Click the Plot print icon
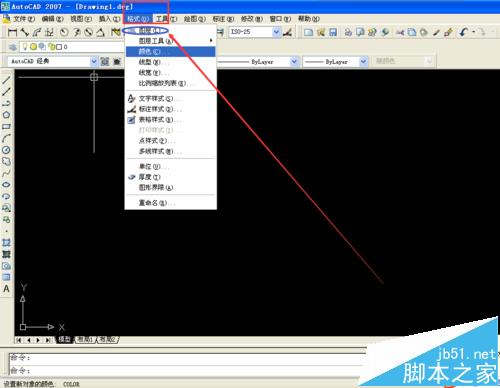 point(348,32)
